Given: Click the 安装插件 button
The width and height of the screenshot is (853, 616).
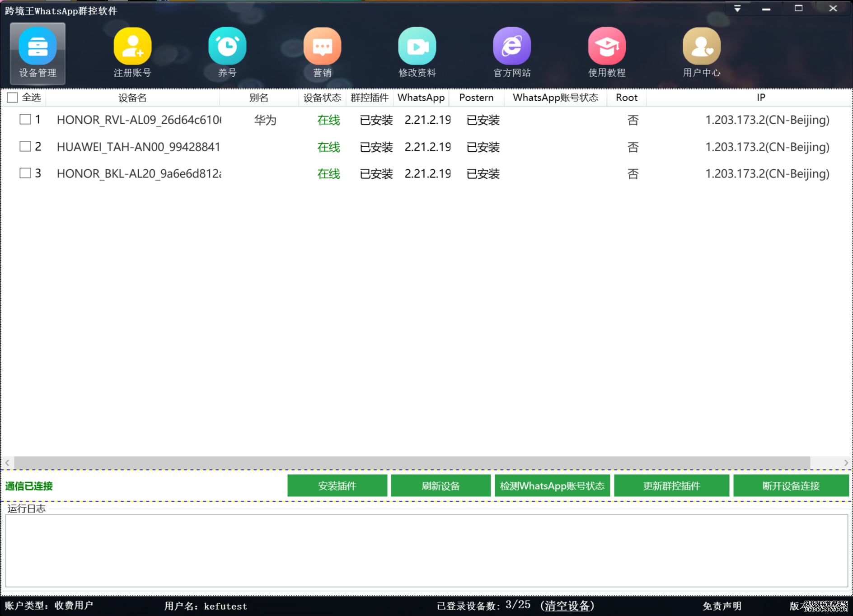Looking at the screenshot, I should point(337,485).
